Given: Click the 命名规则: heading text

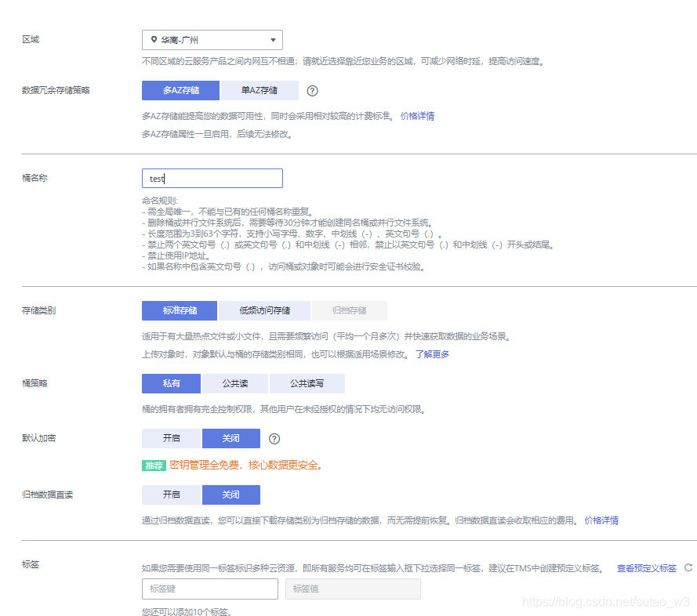Looking at the screenshot, I should click(160, 201).
